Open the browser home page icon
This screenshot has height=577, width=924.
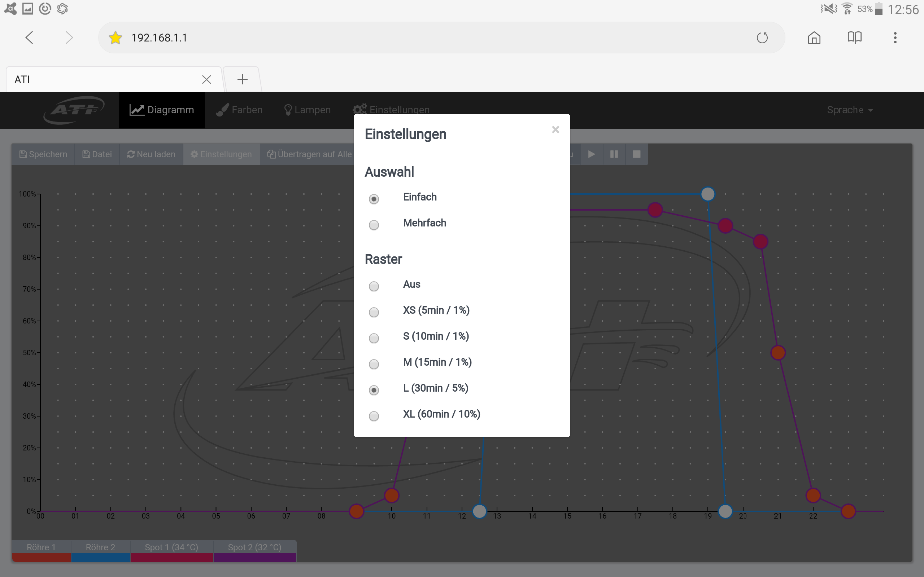814,38
